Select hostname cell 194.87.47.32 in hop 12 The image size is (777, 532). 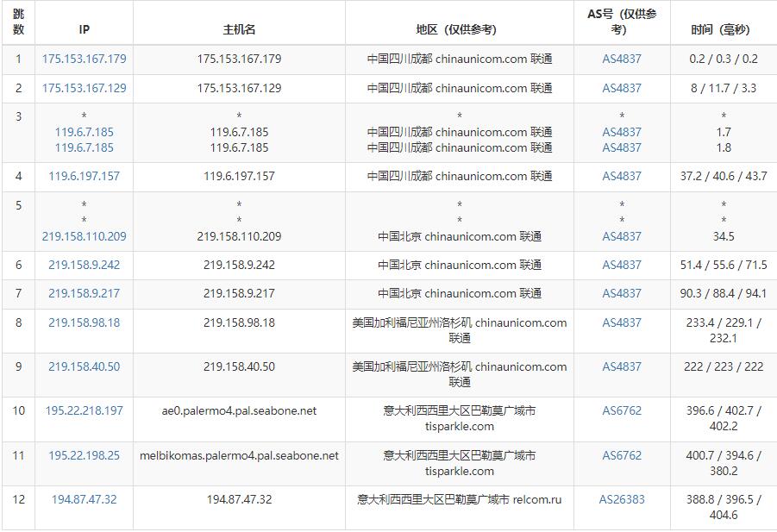coord(240,500)
